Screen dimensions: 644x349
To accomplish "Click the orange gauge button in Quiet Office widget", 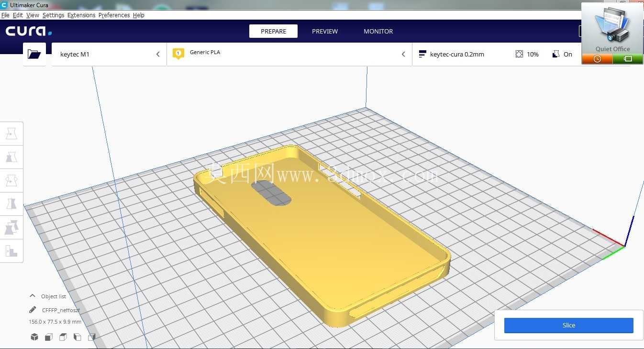I will (597, 59).
